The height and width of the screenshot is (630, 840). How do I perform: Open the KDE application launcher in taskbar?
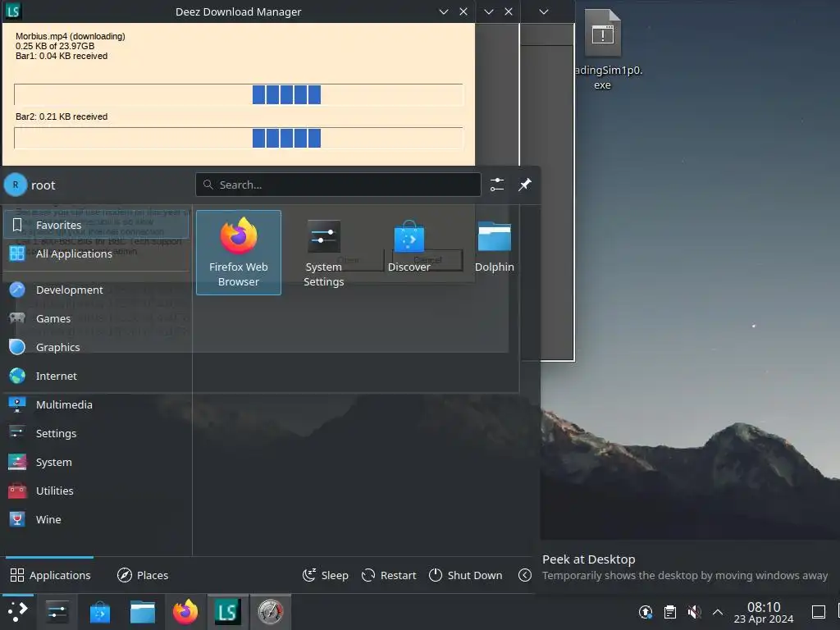tap(18, 612)
